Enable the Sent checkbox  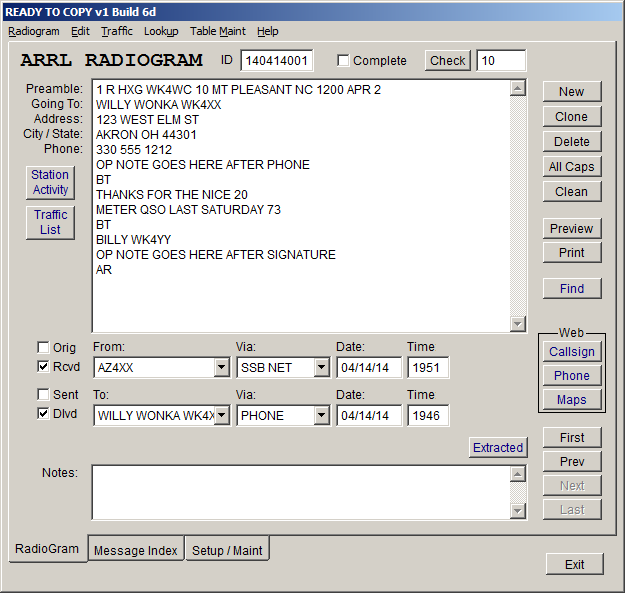[43, 394]
